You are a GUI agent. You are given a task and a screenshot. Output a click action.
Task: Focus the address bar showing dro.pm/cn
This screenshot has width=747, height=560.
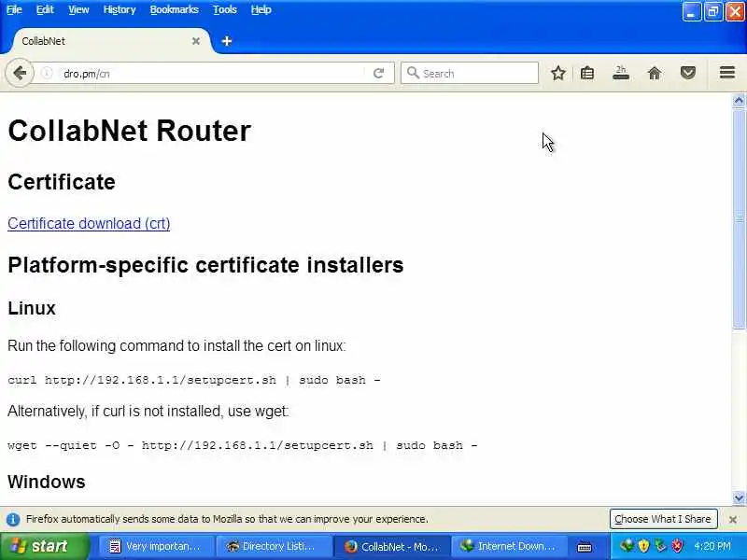[212, 74]
